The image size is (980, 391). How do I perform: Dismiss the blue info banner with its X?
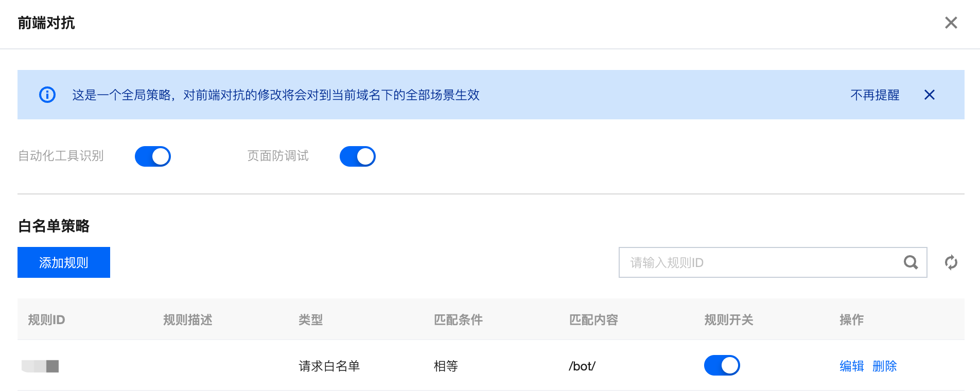[929, 95]
